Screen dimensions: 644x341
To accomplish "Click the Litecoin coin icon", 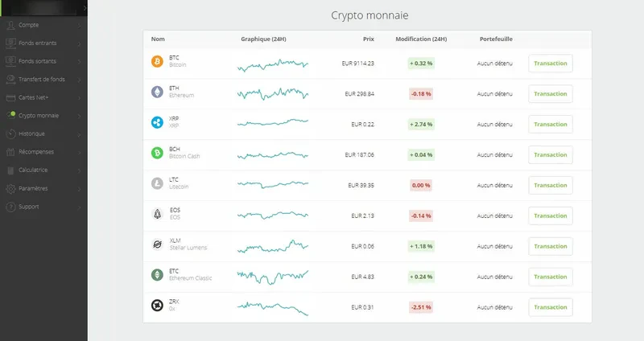I will [x=156, y=183].
